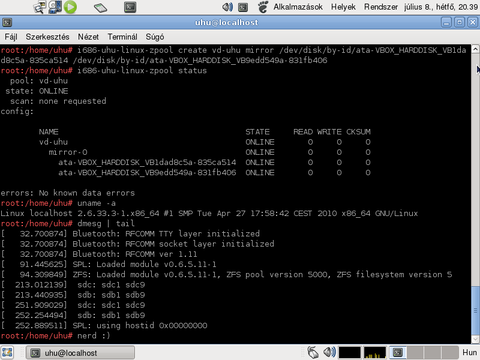
Task: Switch to the second workspace in pager
Action: tap(415, 353)
